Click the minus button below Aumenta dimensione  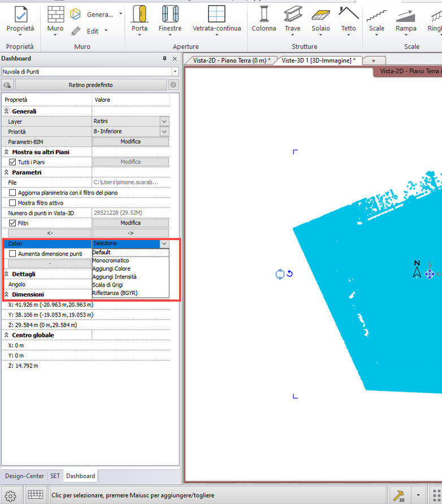coord(50,263)
